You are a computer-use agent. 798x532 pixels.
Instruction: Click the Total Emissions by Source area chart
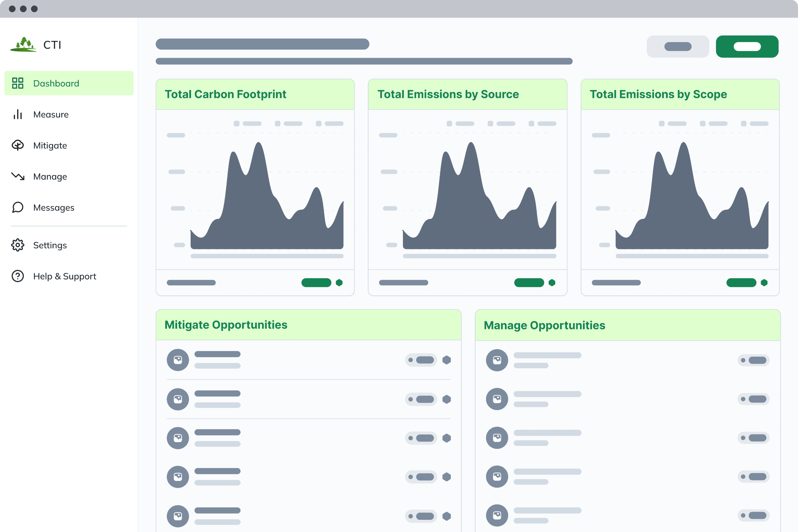479,196
